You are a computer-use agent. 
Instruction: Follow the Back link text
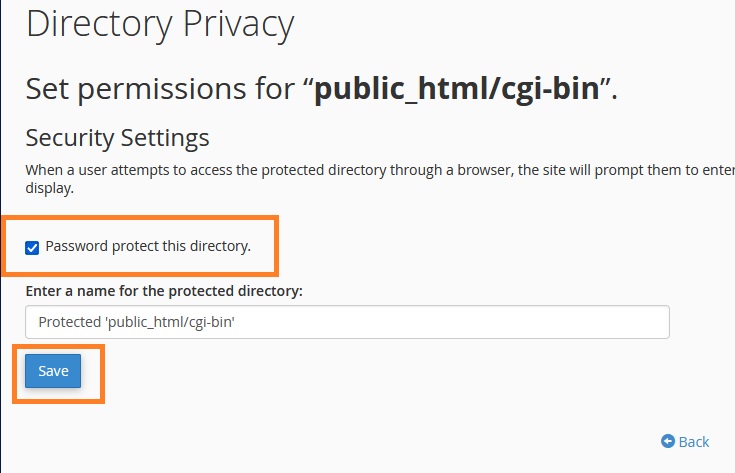[694, 442]
